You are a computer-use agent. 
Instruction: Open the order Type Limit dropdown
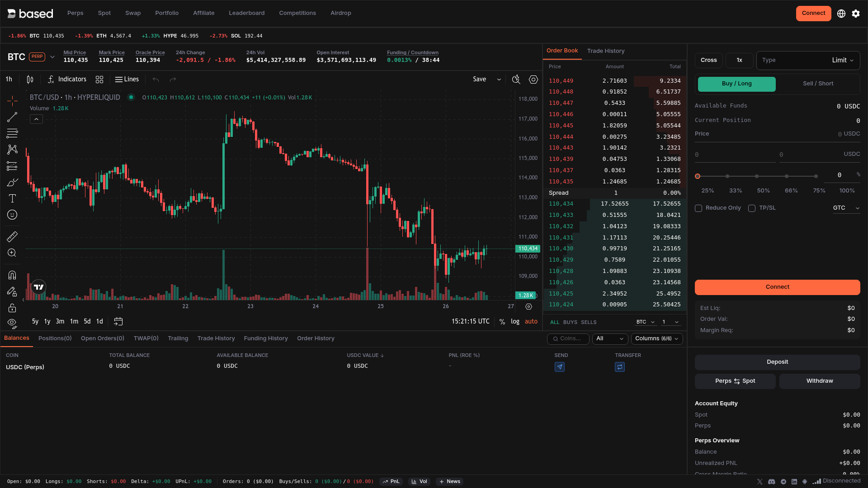pos(808,61)
